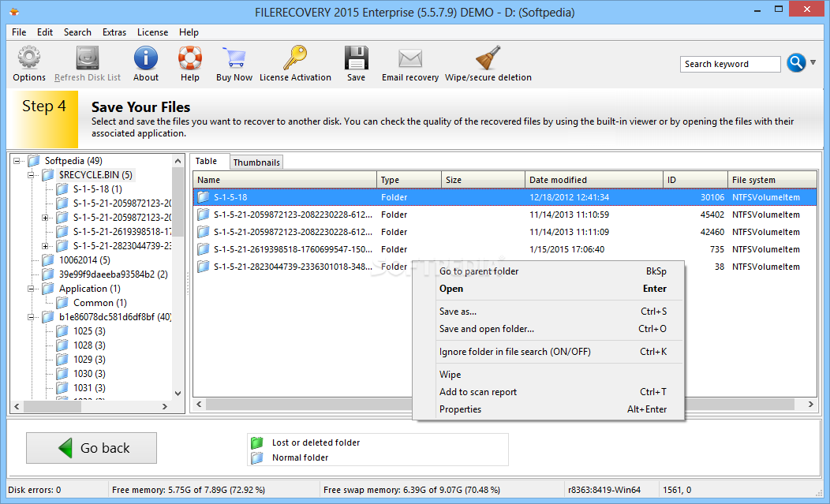Collapse the Application (1) tree node
Screen dimensions: 830x504
click(32, 289)
